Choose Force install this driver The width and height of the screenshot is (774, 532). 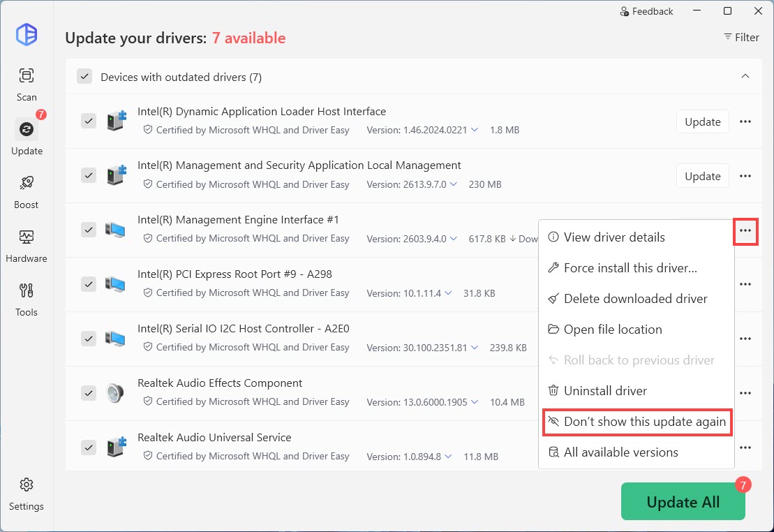(x=637, y=267)
